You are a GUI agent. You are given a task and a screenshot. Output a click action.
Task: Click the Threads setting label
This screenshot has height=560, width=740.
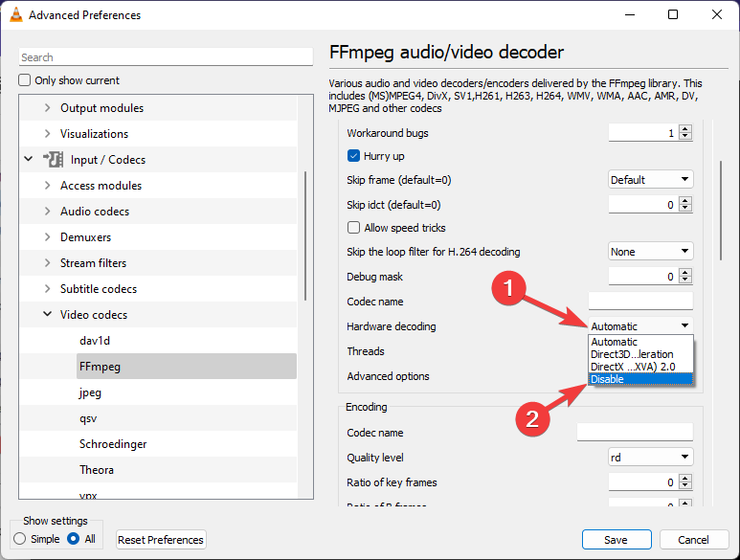tap(366, 351)
